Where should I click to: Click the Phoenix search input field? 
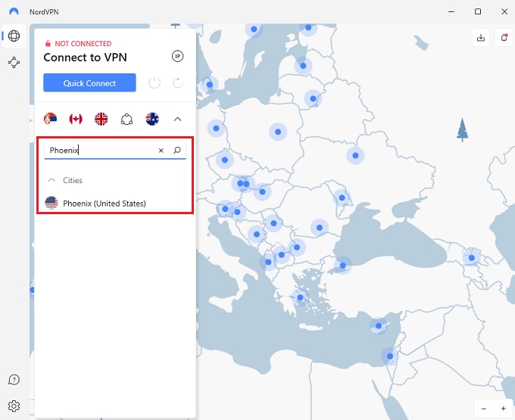pyautogui.click(x=115, y=151)
